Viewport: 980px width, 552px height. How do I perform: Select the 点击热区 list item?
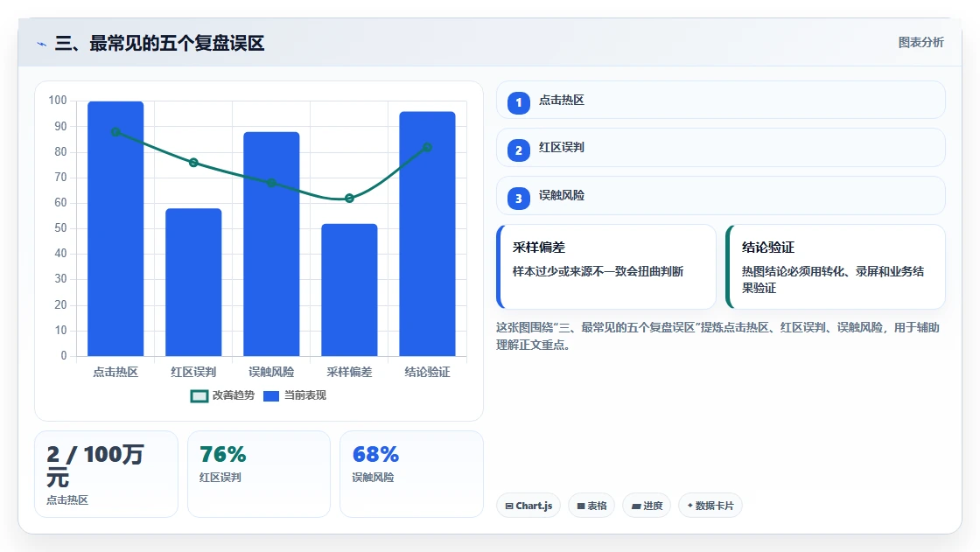tap(721, 100)
